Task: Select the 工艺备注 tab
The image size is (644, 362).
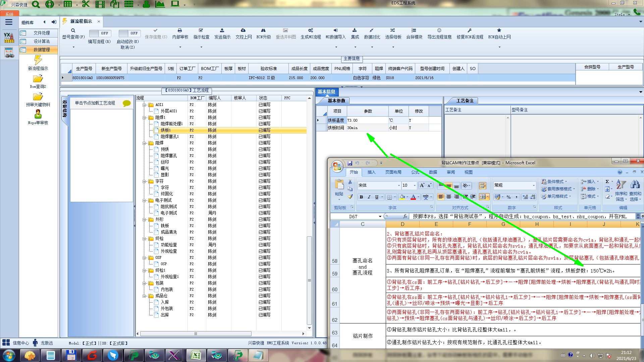Action: coord(465,101)
